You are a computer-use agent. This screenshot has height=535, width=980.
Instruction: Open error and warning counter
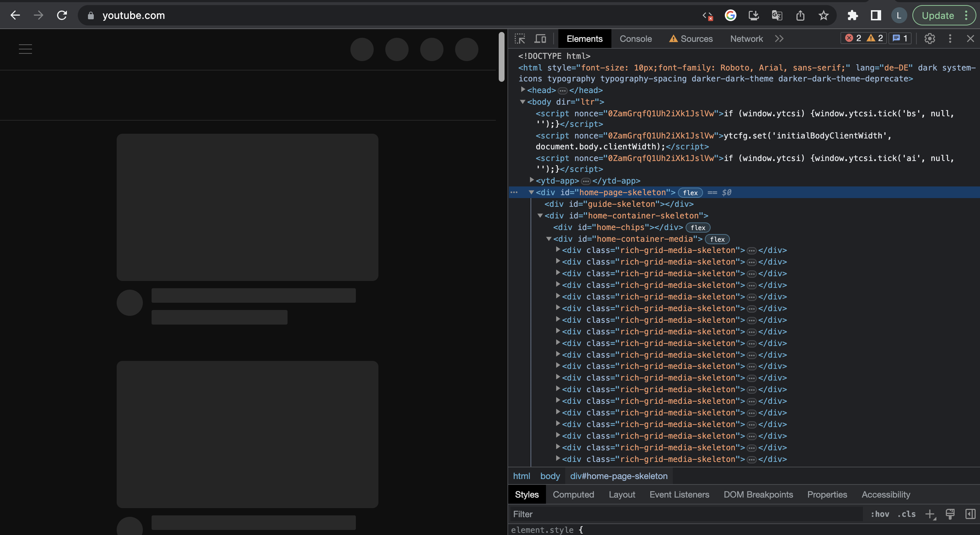point(864,38)
